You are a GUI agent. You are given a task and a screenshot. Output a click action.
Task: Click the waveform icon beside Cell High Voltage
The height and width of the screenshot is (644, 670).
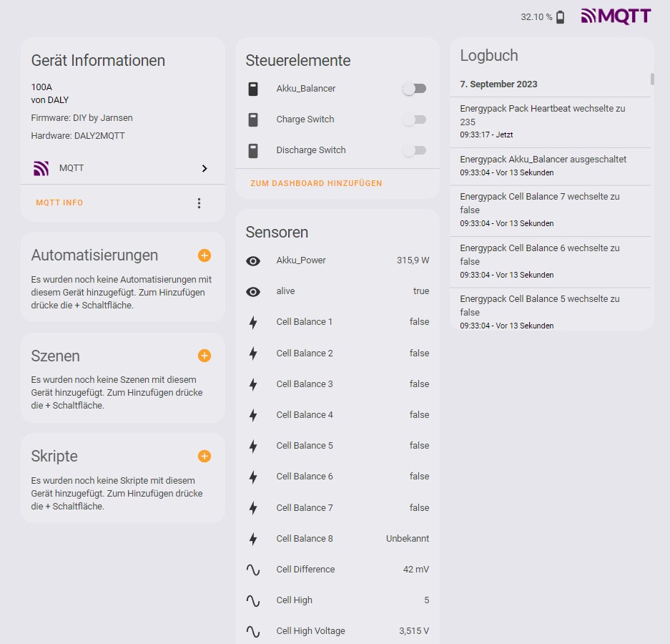[x=253, y=631]
